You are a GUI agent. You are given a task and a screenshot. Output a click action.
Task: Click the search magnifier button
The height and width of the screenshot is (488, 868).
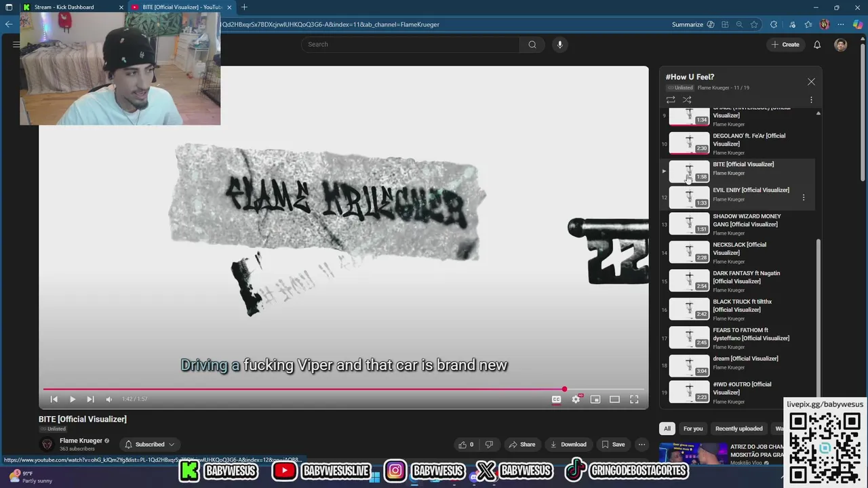(532, 45)
